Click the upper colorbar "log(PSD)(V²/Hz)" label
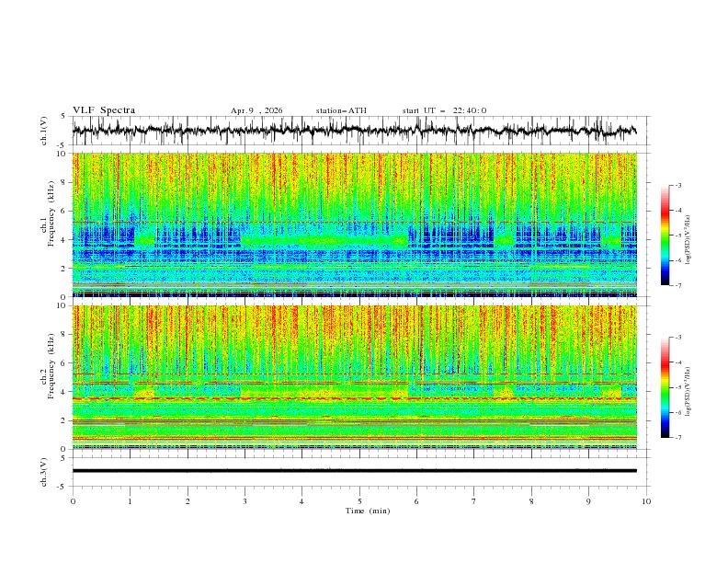Image resolution: width=728 pixels, height=563 pixels. [x=688, y=240]
